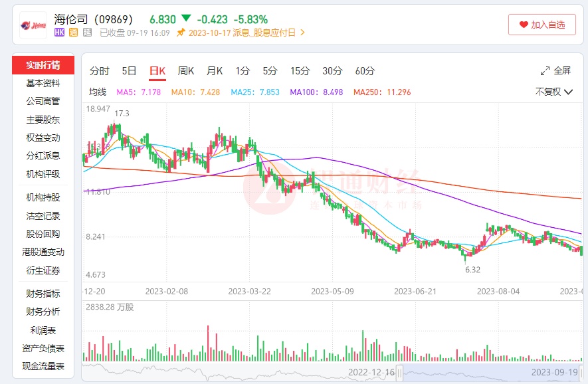Expand the 2023-10-17 派息 dividend notice arrow
This screenshot has width=588, height=384.
tap(303, 32)
